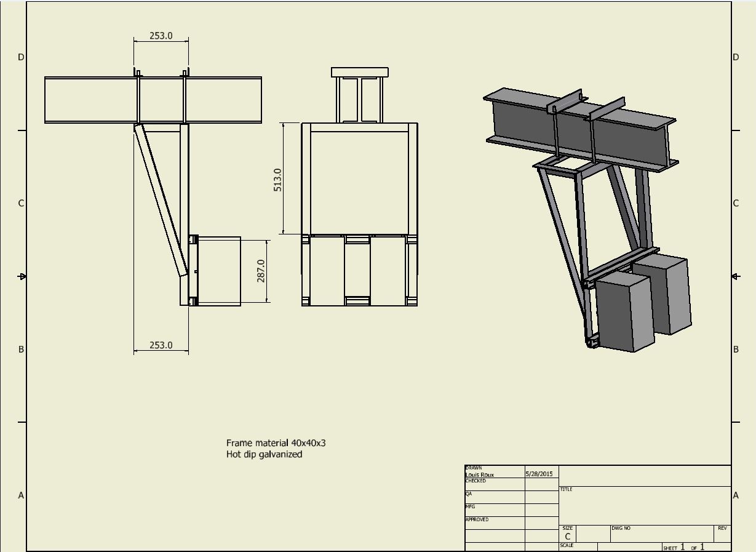The height and width of the screenshot is (552, 756).
Task: Click zone letter C on the left border
Action: click(x=21, y=203)
